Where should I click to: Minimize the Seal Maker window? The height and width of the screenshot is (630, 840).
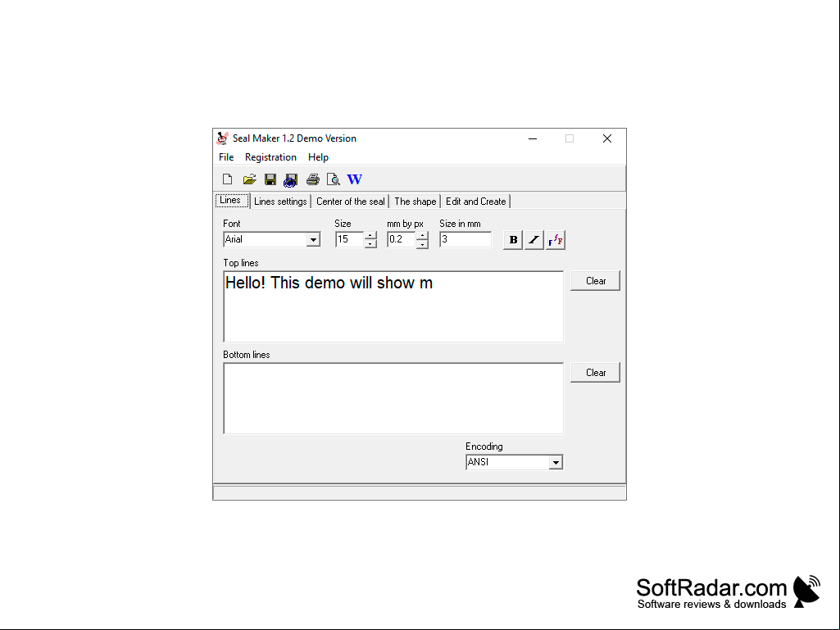coord(533,138)
